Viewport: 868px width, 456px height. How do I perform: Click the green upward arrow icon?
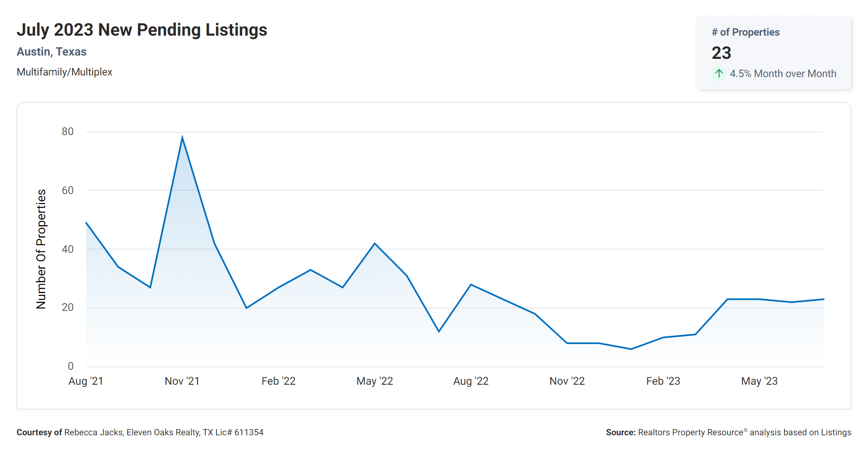pos(719,74)
